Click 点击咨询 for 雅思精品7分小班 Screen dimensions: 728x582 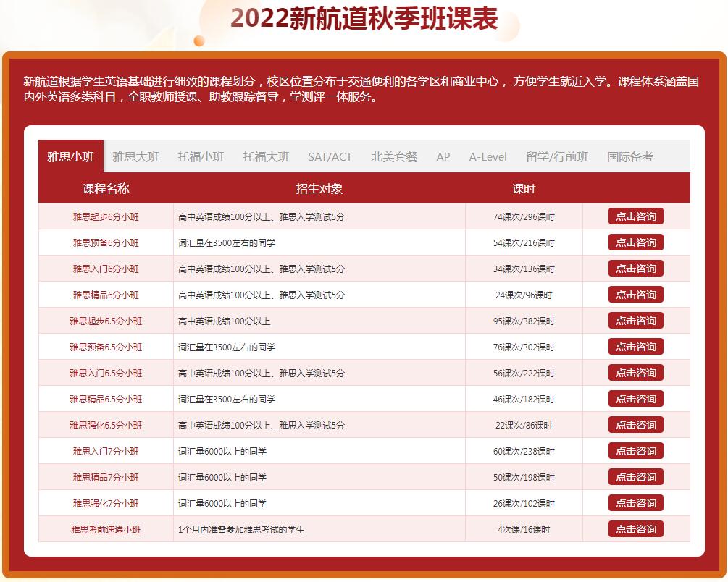click(x=635, y=476)
